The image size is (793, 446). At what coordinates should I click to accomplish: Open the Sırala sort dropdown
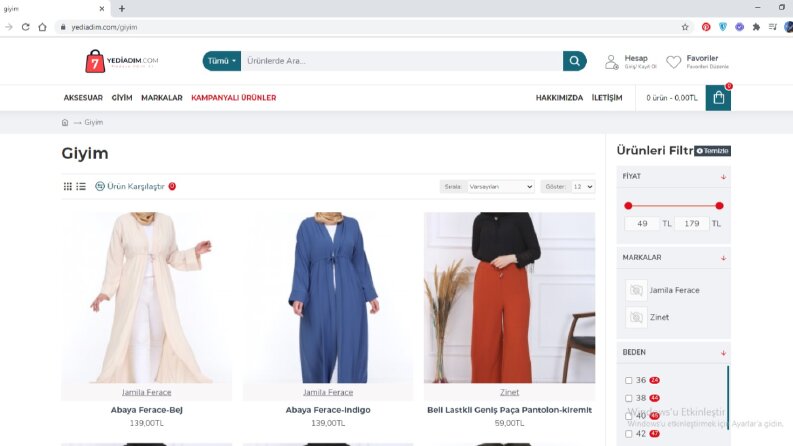tap(500, 187)
